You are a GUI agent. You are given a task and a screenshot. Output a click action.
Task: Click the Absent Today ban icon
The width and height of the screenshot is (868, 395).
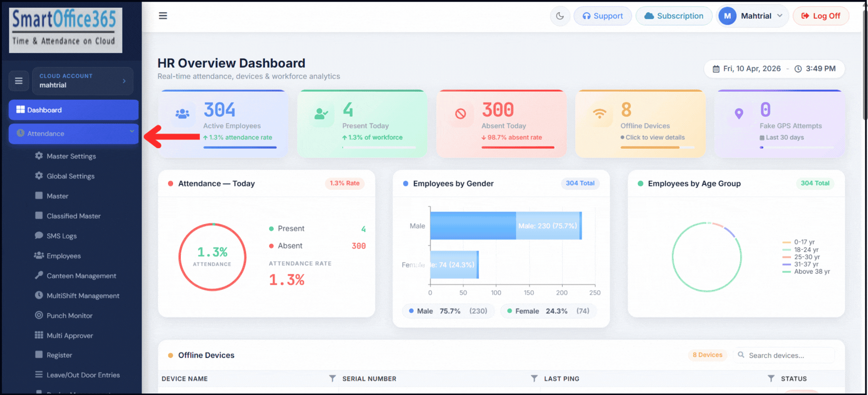(x=460, y=114)
